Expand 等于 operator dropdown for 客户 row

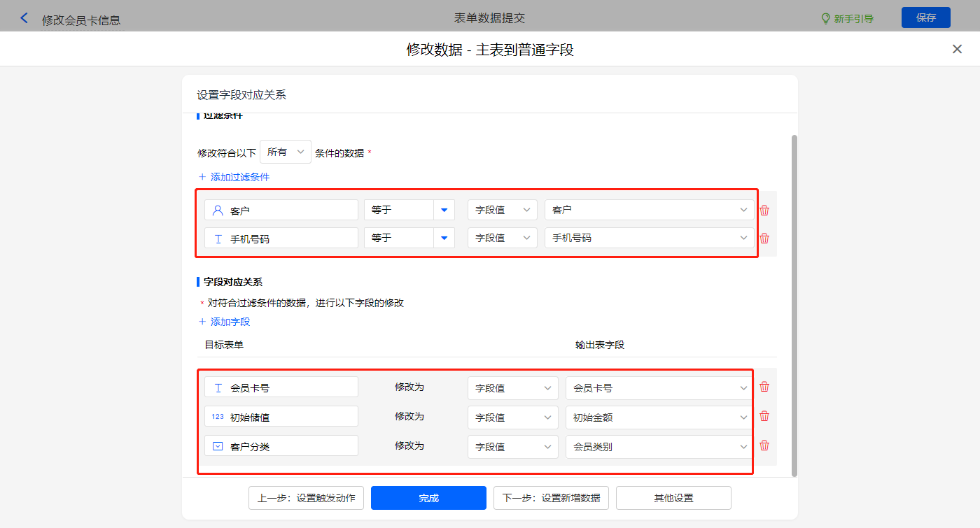[x=444, y=210]
